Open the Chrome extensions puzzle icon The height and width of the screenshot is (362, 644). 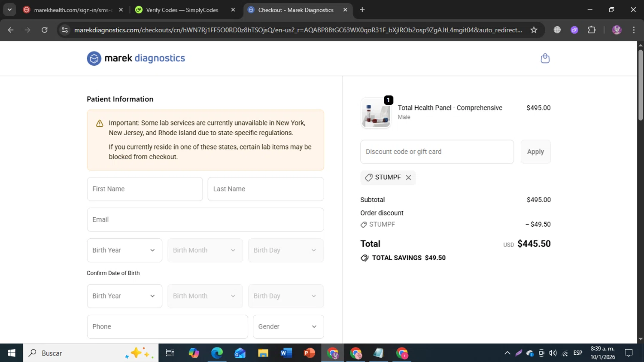[x=592, y=30]
